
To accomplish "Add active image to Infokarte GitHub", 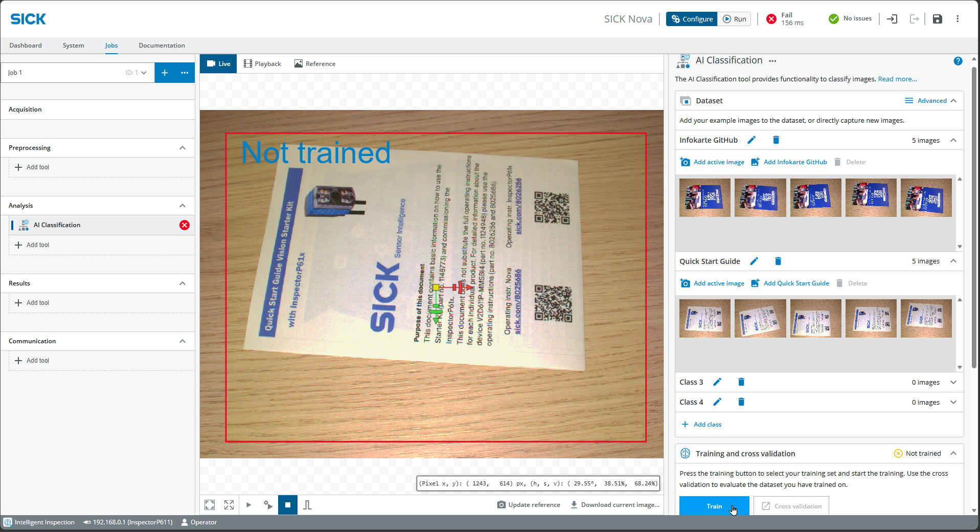I will [x=712, y=162].
